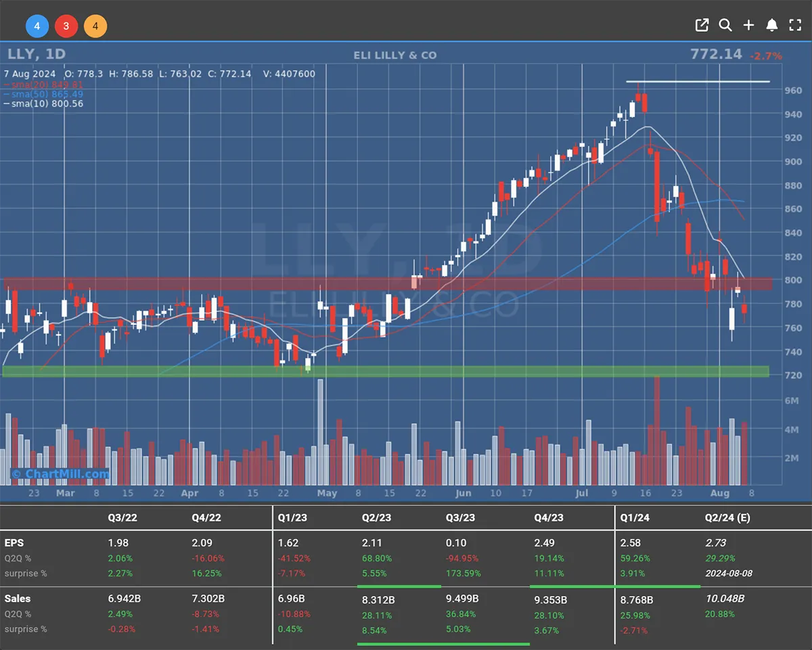Click Sales value 6.942B
Image resolution: width=812 pixels, height=650 pixels.
tap(123, 599)
